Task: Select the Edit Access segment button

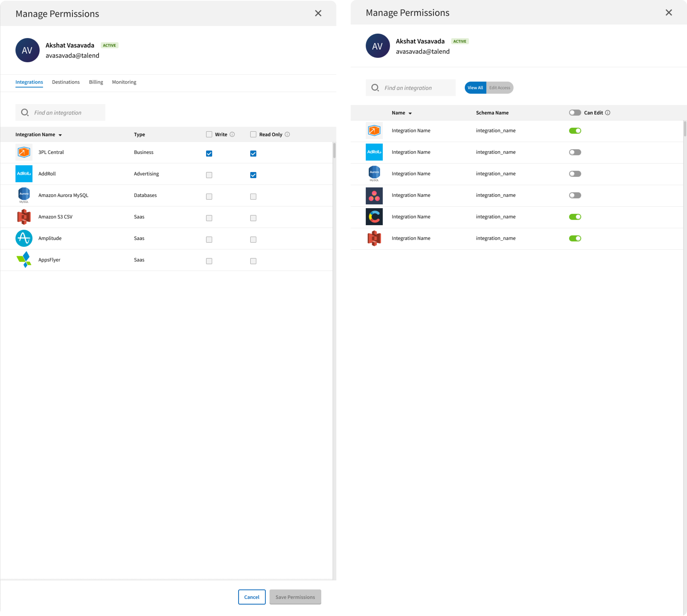Action: [500, 88]
